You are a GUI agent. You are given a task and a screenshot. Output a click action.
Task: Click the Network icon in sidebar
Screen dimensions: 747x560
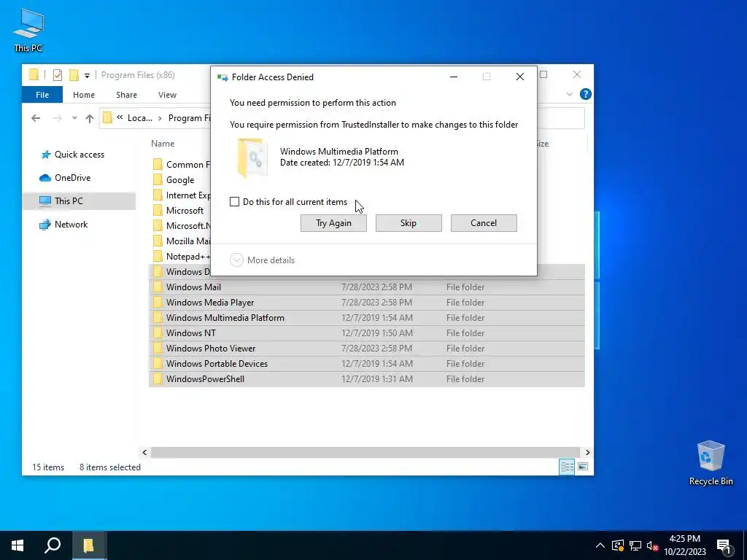point(45,225)
